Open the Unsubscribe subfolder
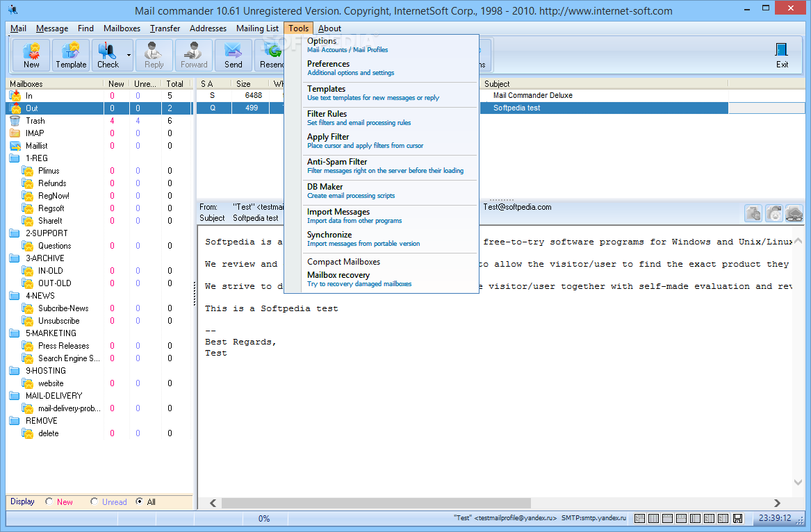The image size is (811, 532). (x=58, y=321)
